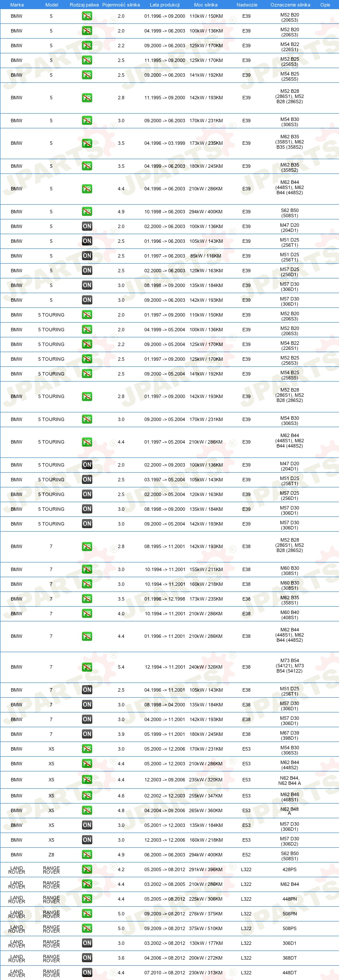Select the 368DT engine code cell
339x980 pixels.
(x=290, y=958)
